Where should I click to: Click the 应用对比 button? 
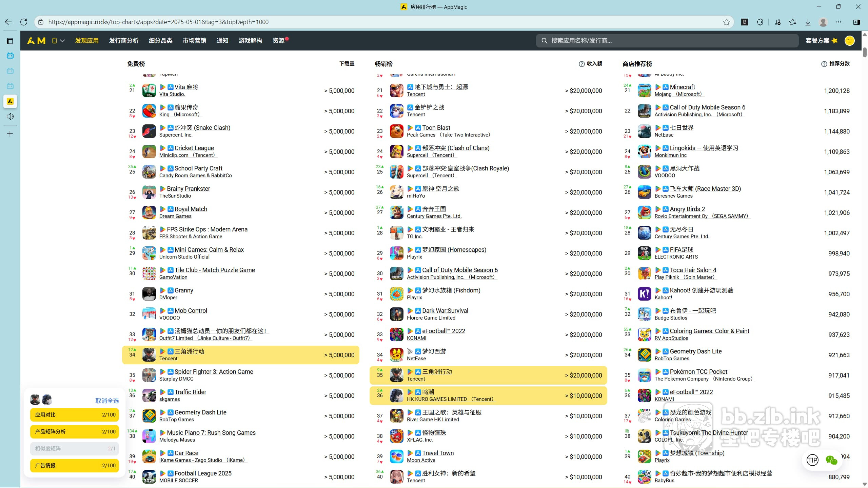[x=75, y=415]
